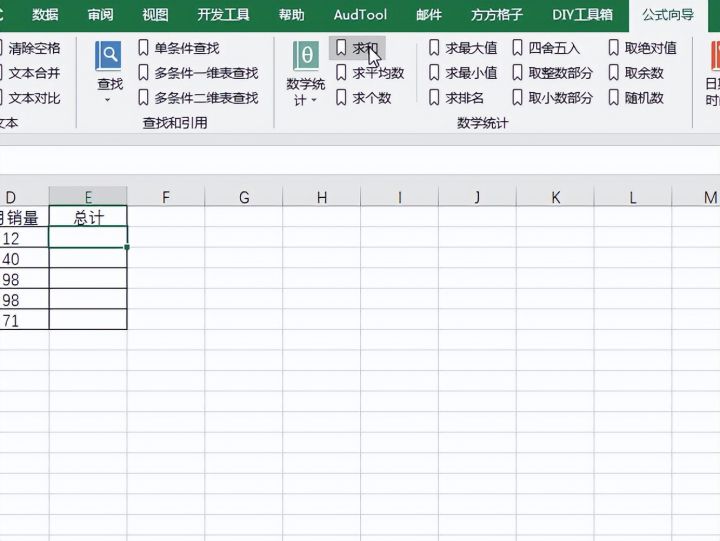
Task: Select column K header
Action: [555, 197]
